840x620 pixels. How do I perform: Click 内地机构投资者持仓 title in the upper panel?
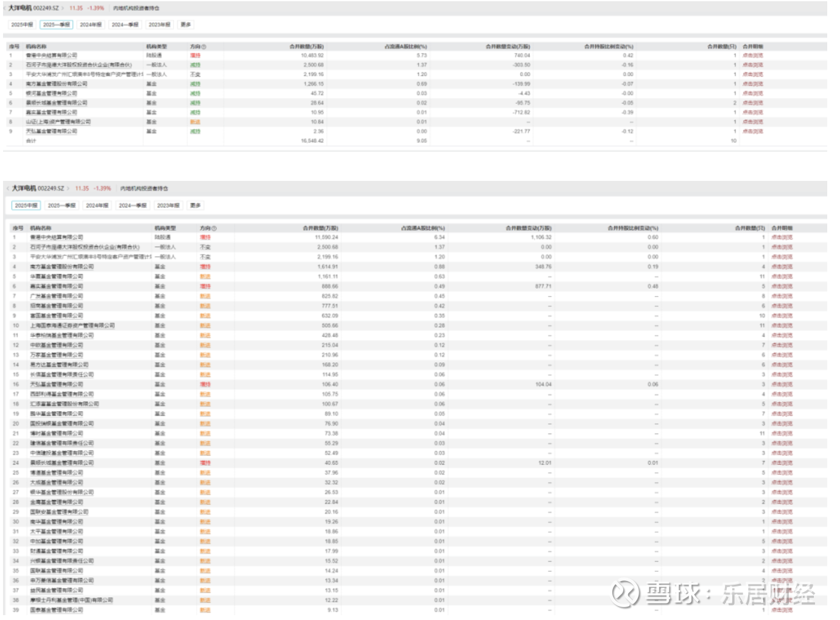point(136,9)
